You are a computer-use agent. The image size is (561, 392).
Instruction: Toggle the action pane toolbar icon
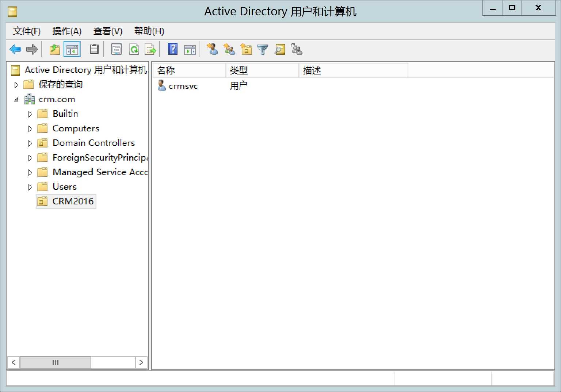190,49
